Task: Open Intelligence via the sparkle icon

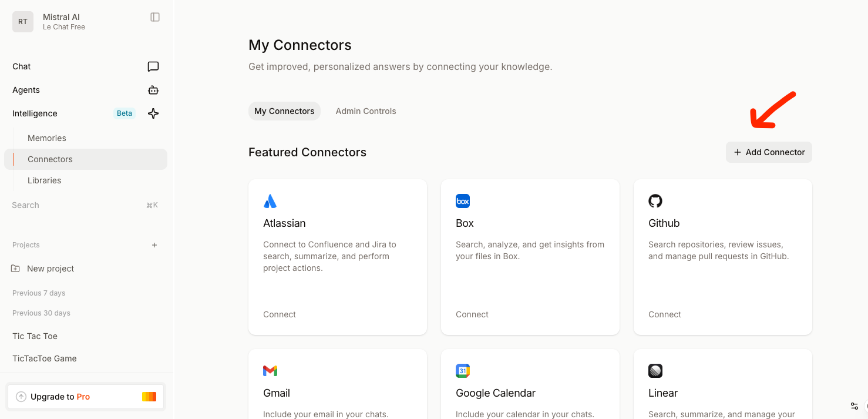Action: pyautogui.click(x=153, y=113)
